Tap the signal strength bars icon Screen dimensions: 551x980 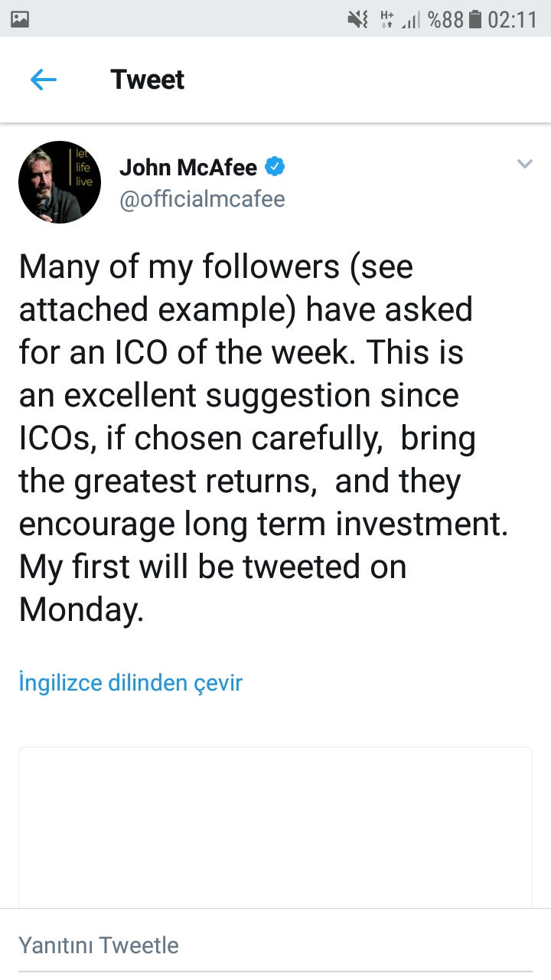point(412,20)
